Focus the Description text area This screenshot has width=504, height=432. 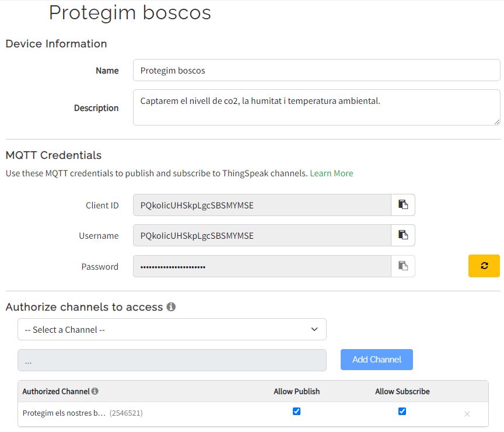coord(316,107)
